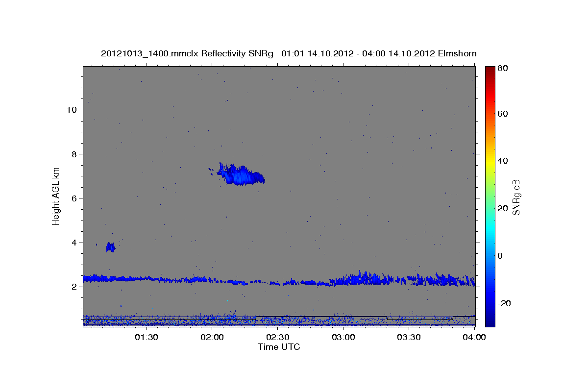Click the height tick label 4
The image size is (588, 392).
point(74,243)
